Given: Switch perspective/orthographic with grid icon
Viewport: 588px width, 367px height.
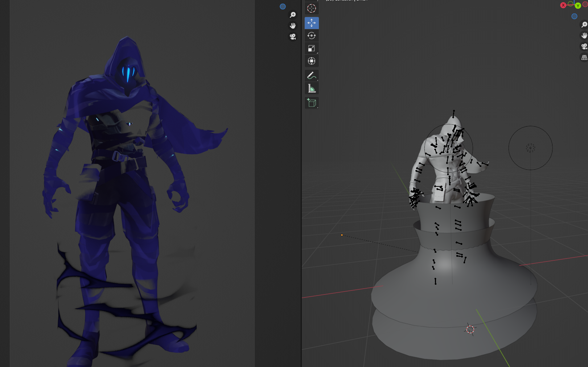Looking at the screenshot, I should point(584,57).
